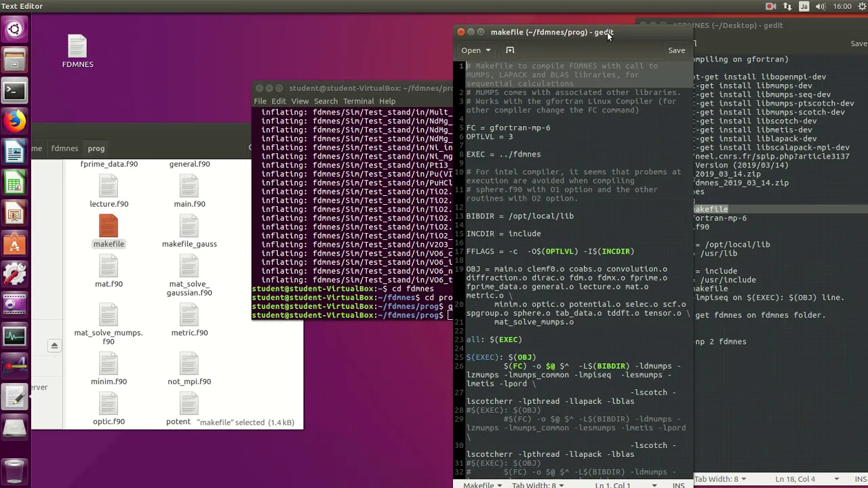Open the 16:00 clock in top bar
This screenshot has width=868, height=488.
pos(842,6)
